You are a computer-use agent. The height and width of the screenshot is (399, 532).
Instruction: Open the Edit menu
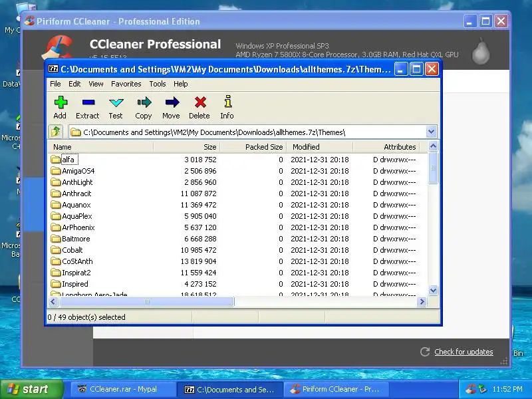(x=74, y=84)
